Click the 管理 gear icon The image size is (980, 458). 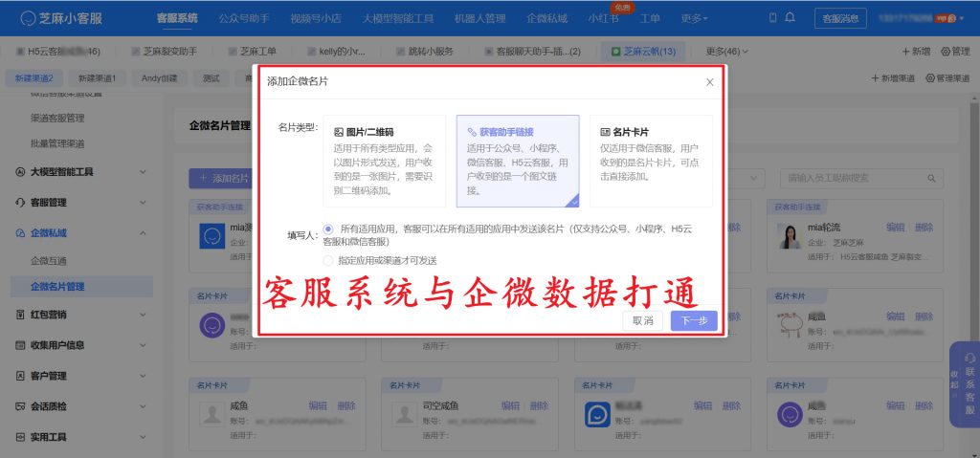pos(945,52)
